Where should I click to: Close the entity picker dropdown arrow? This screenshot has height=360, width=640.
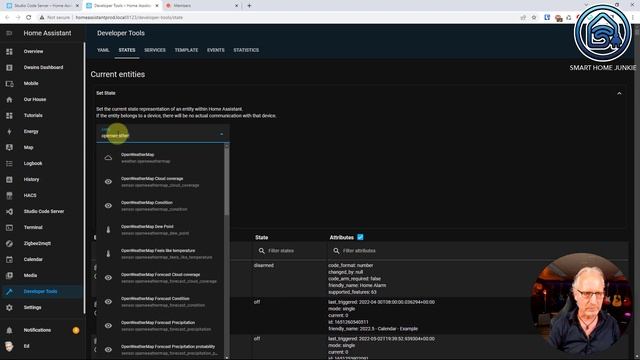[222, 134]
